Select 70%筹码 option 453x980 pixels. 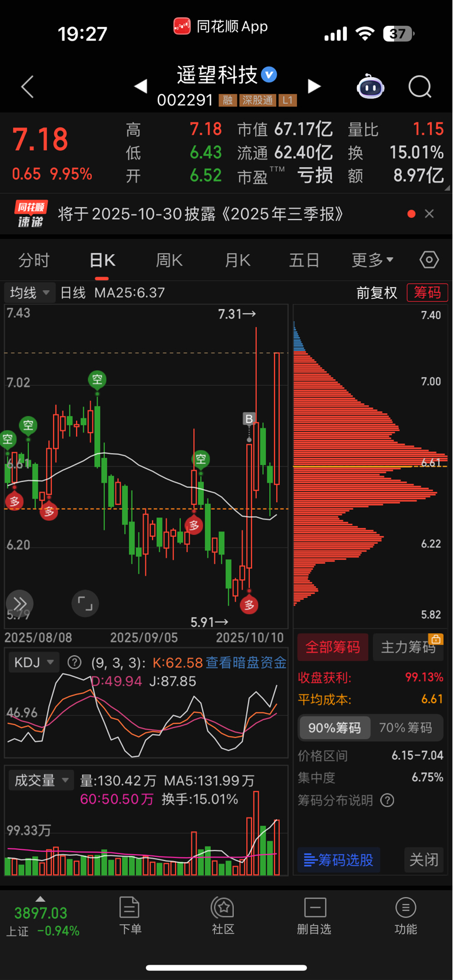(x=406, y=728)
